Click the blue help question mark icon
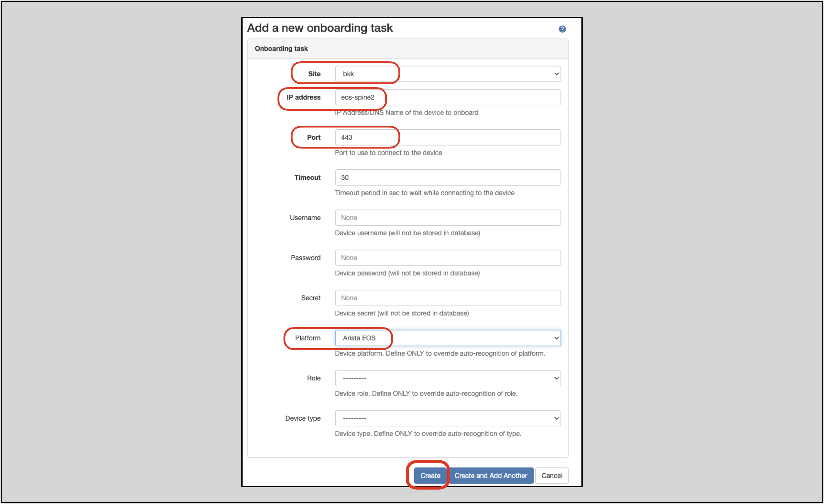 point(562,29)
